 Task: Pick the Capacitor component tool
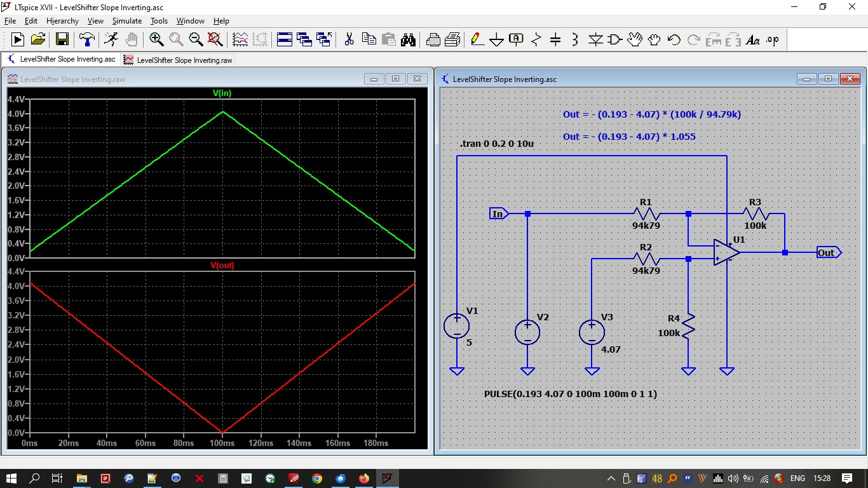pyautogui.click(x=555, y=40)
